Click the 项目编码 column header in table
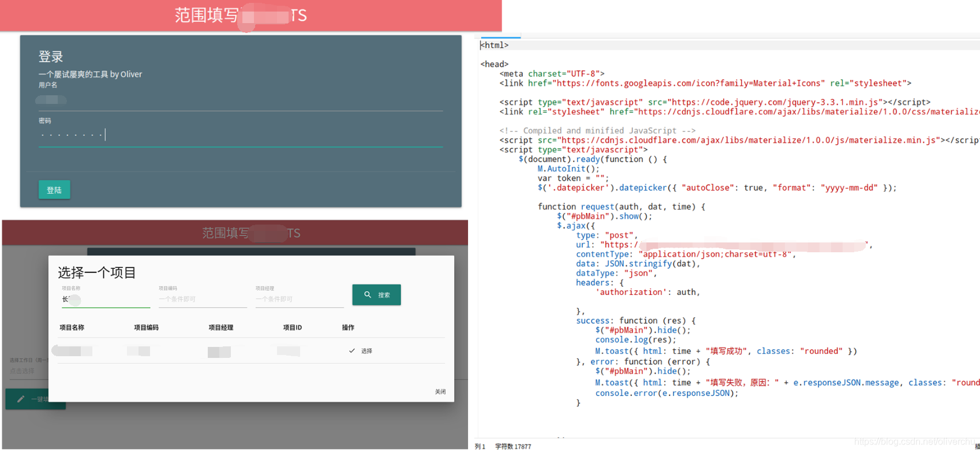The height and width of the screenshot is (452, 980). tap(147, 327)
